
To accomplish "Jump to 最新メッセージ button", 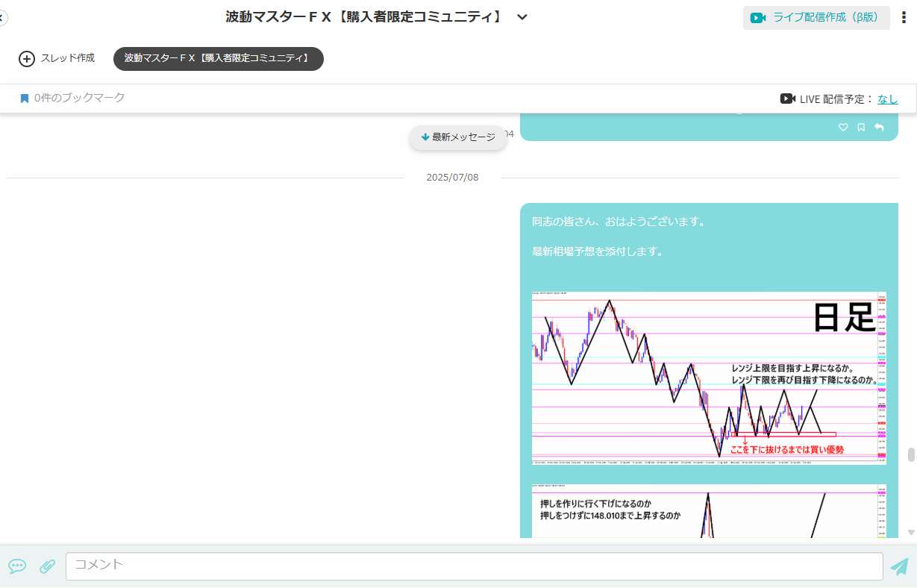I will [457, 137].
